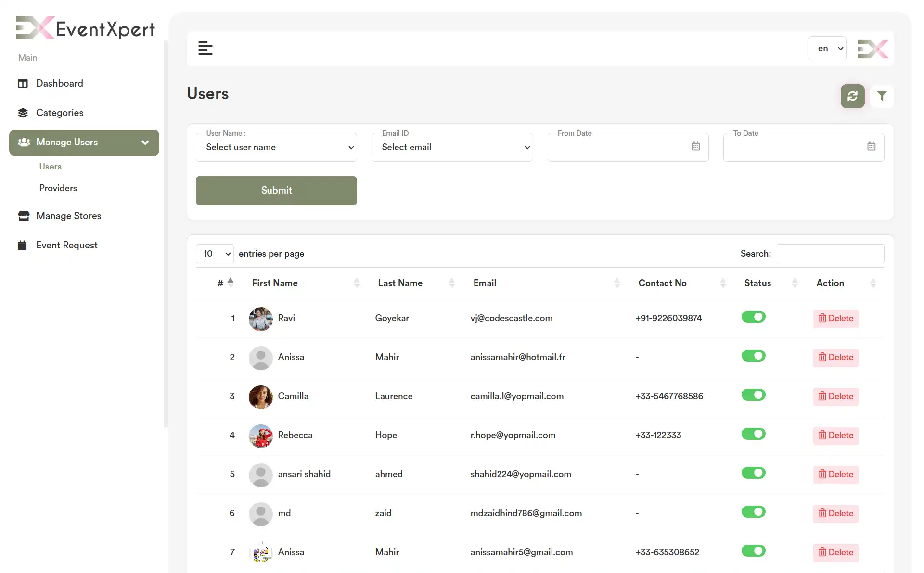Toggle Ravi Goyekar's status switch
Screen dimensions: 924x573
click(753, 317)
